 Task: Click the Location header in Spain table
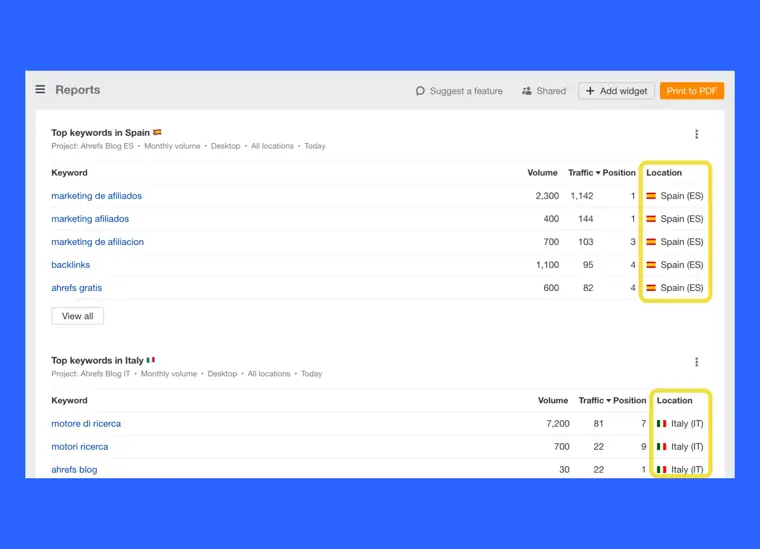[664, 173]
